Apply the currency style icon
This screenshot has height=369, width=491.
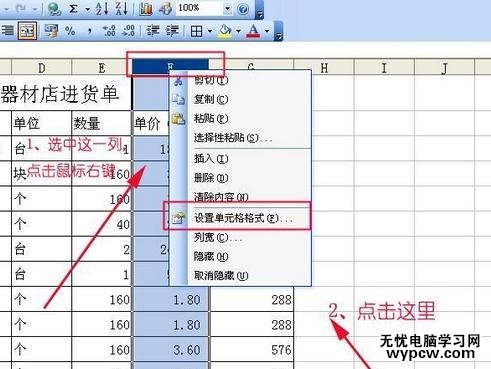51,31
